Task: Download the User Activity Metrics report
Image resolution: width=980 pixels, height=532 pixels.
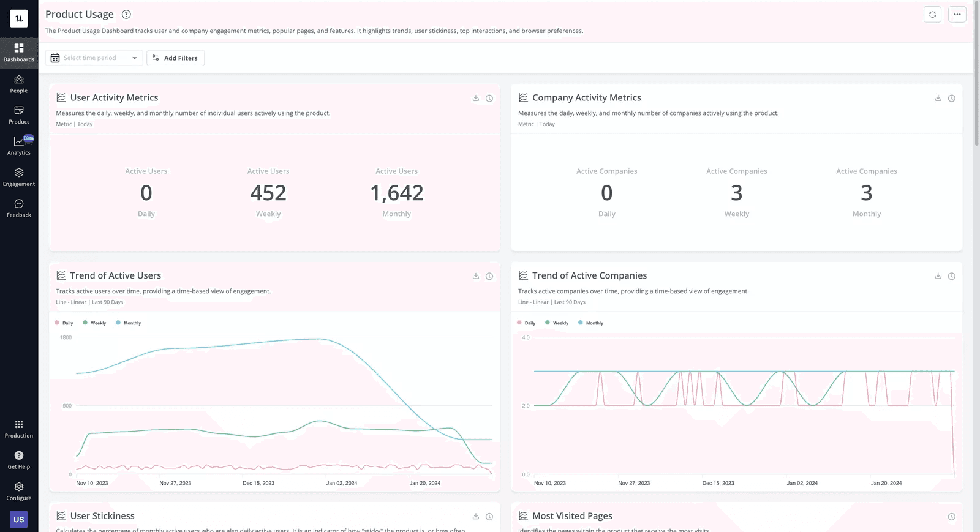Action: click(476, 98)
